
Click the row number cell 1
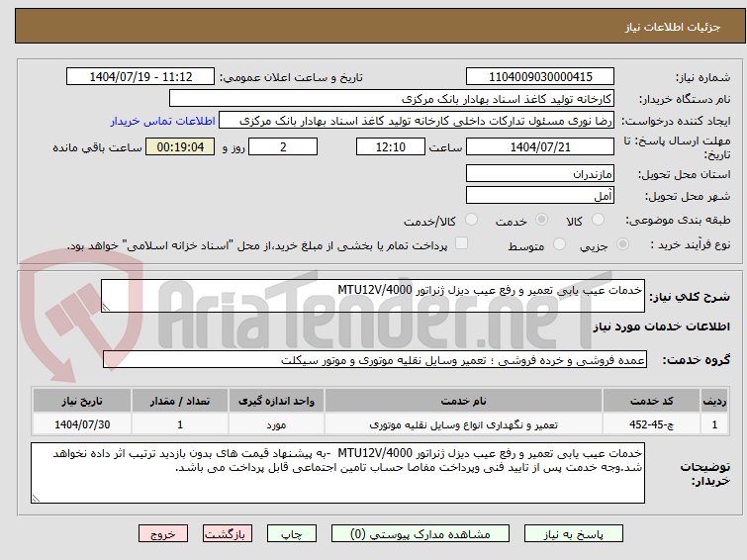[714, 424]
